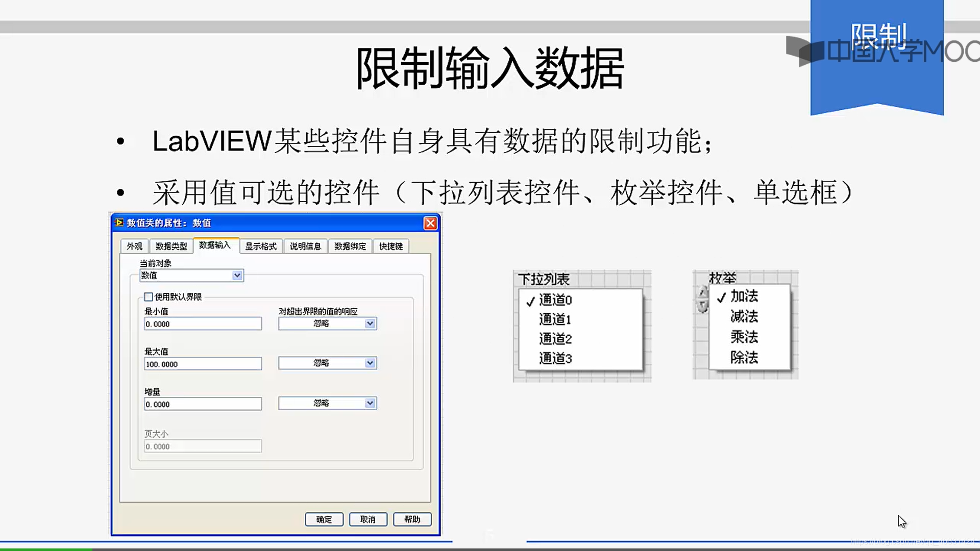Toggle the 使用默认界限 checkbox
Screen dimensions: 980x551
click(x=149, y=296)
